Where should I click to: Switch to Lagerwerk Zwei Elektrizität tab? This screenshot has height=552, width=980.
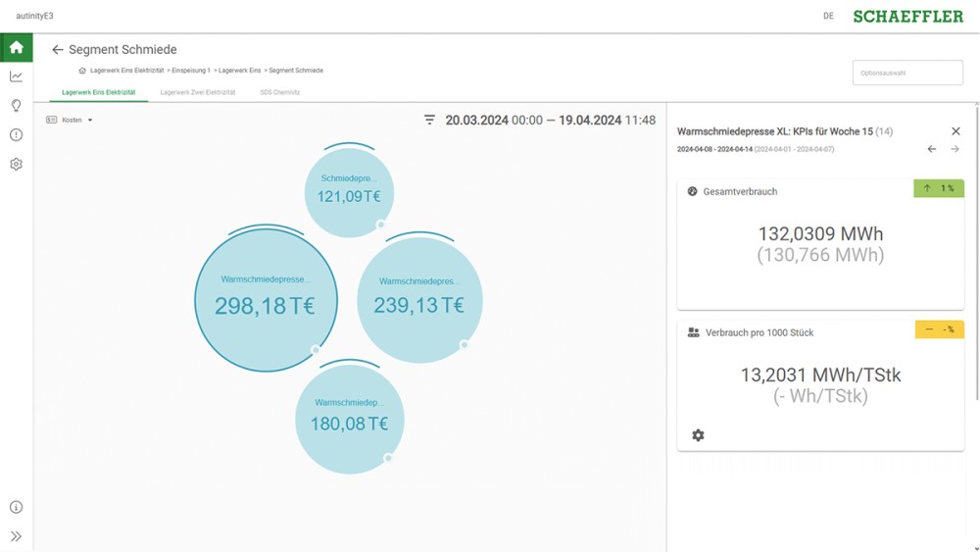(x=198, y=92)
